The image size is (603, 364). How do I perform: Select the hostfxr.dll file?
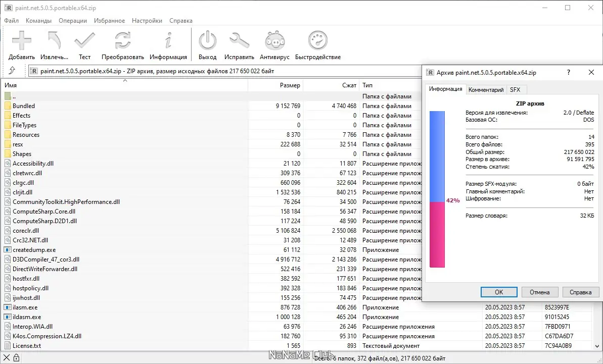click(x=26, y=279)
